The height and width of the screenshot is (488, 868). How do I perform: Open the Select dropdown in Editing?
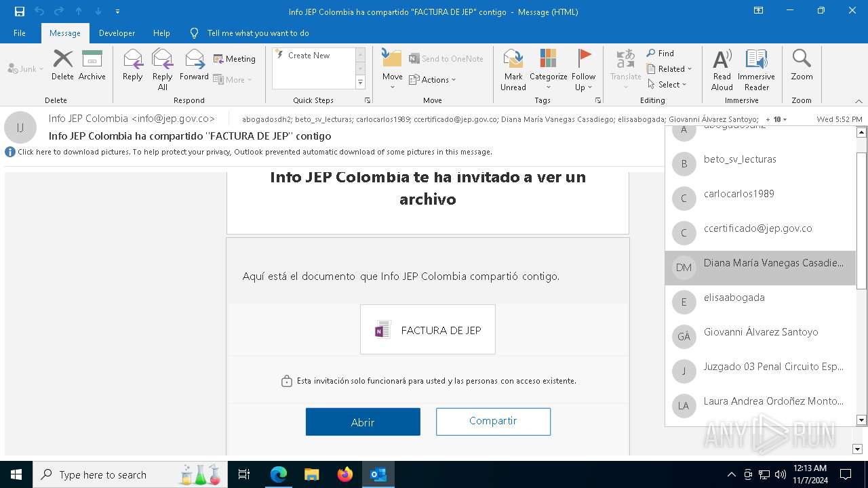tap(667, 85)
